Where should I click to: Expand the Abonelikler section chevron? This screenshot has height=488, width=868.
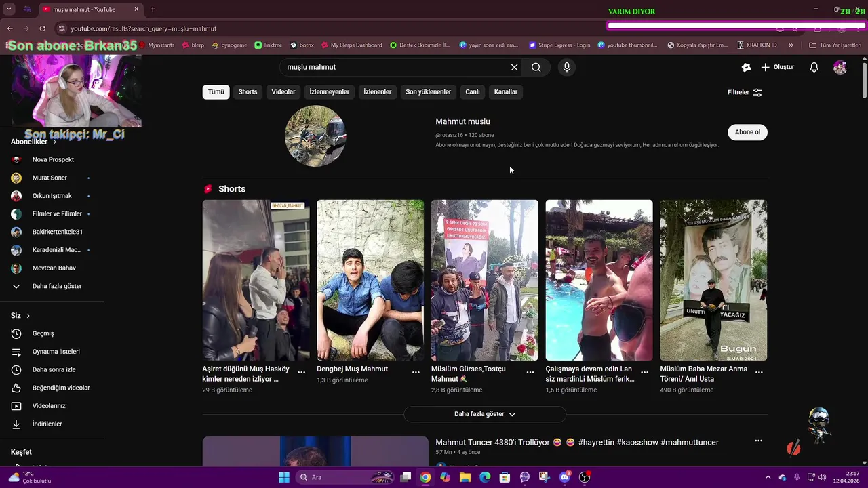pos(54,142)
